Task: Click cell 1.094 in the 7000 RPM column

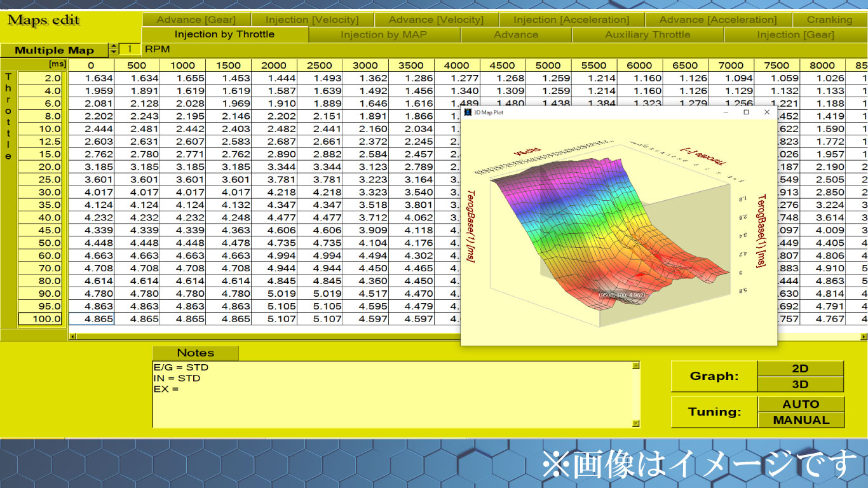Action: [x=732, y=78]
